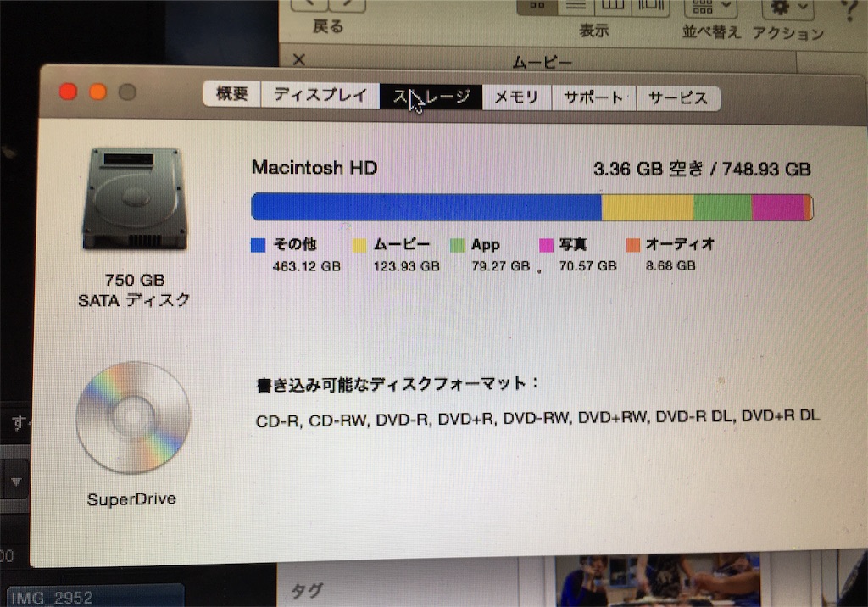Close the system information window

[x=68, y=92]
